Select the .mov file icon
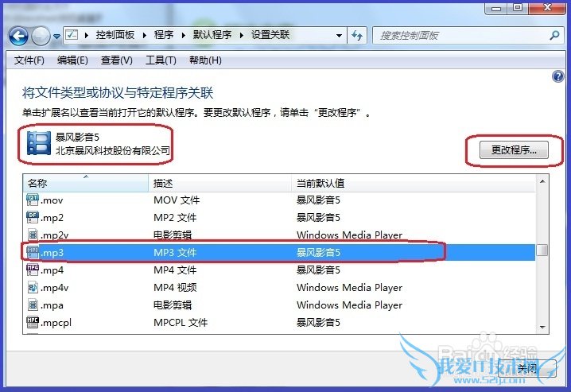 tap(33, 200)
